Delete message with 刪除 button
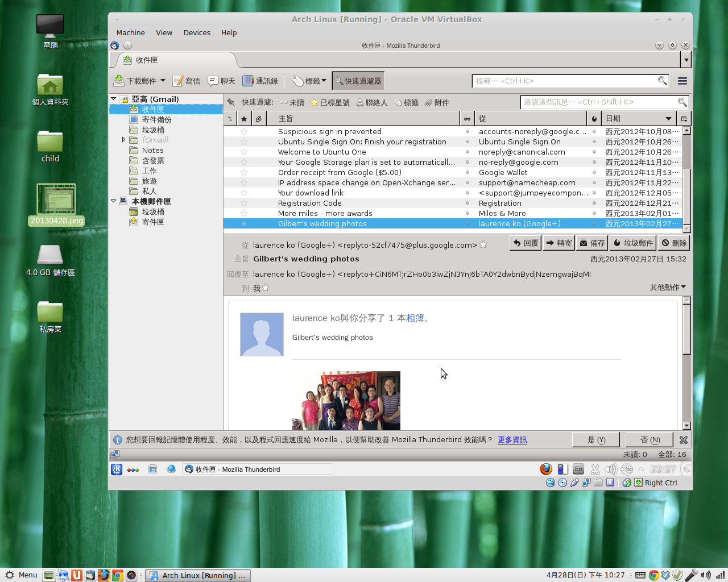The width and height of the screenshot is (728, 582). [674, 243]
